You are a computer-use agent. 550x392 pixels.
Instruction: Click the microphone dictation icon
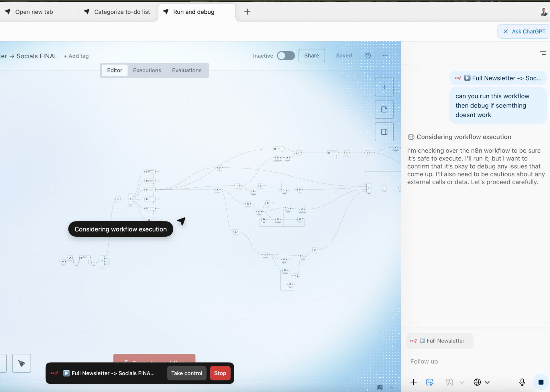(x=522, y=382)
